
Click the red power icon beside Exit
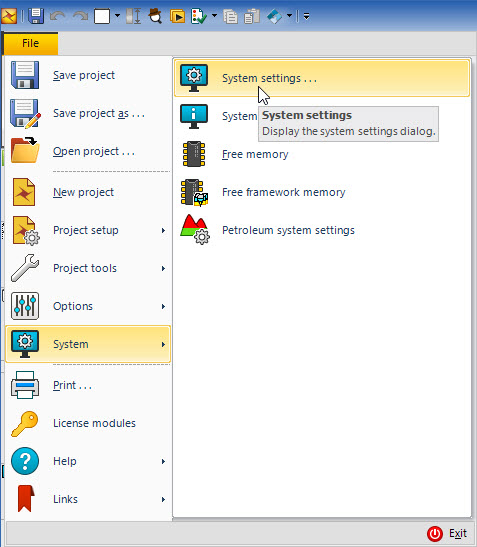click(x=435, y=534)
